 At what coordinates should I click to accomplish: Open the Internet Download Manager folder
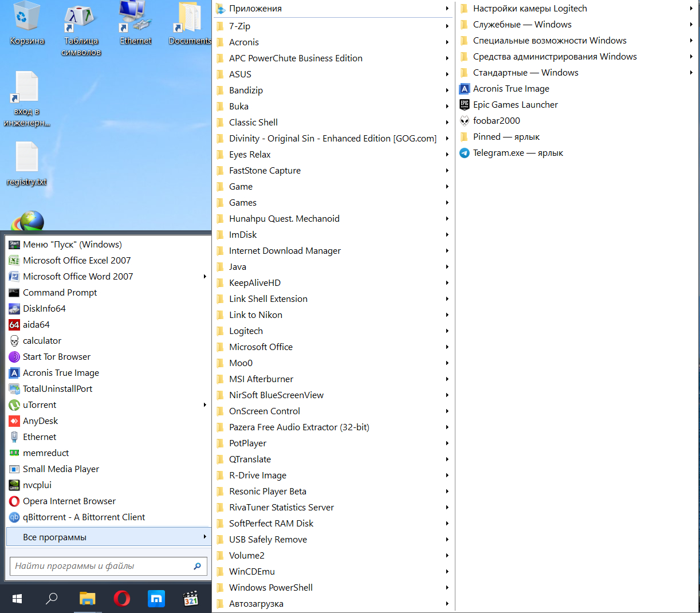pos(333,251)
